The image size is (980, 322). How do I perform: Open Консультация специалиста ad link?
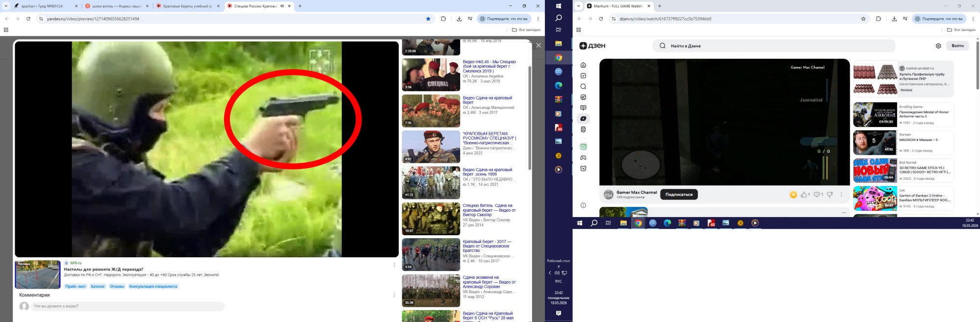(153, 286)
